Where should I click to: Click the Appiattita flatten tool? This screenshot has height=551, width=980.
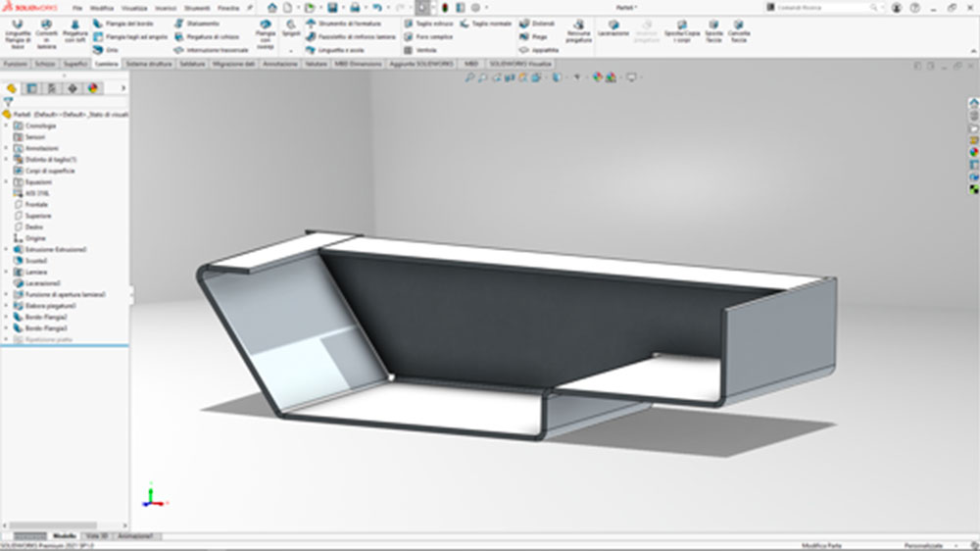tap(539, 50)
